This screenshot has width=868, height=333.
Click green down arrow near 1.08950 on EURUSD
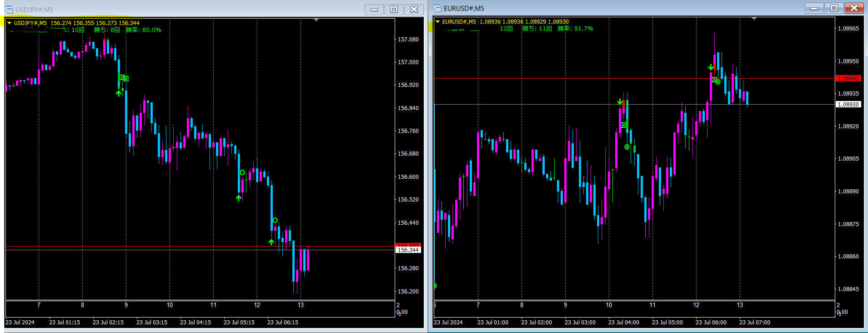pos(711,67)
